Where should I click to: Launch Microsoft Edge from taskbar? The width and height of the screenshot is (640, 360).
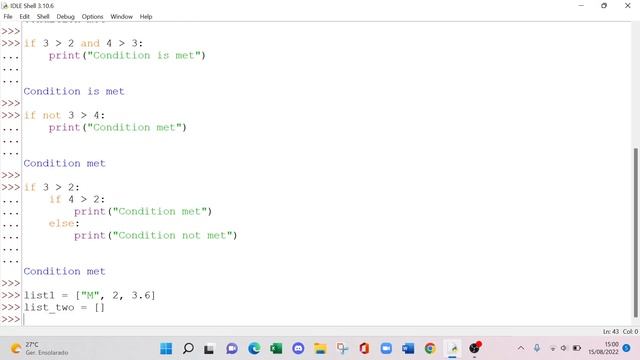coord(254,349)
